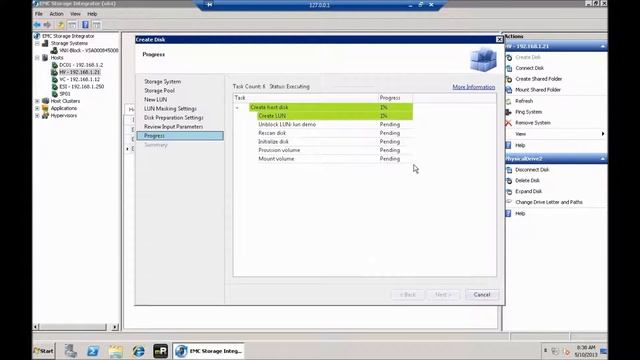640x360 pixels.
Task: Select the Storage Pool wizard step
Action: [159, 91]
